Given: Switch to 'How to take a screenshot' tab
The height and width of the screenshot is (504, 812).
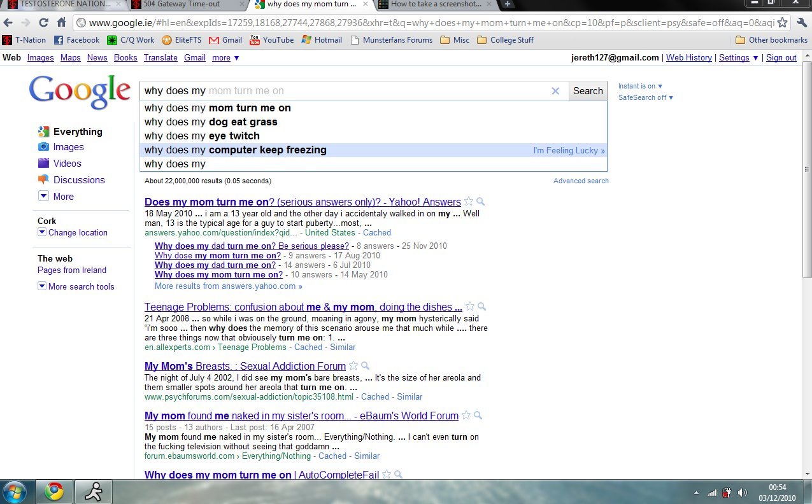Looking at the screenshot, I should (436, 4).
